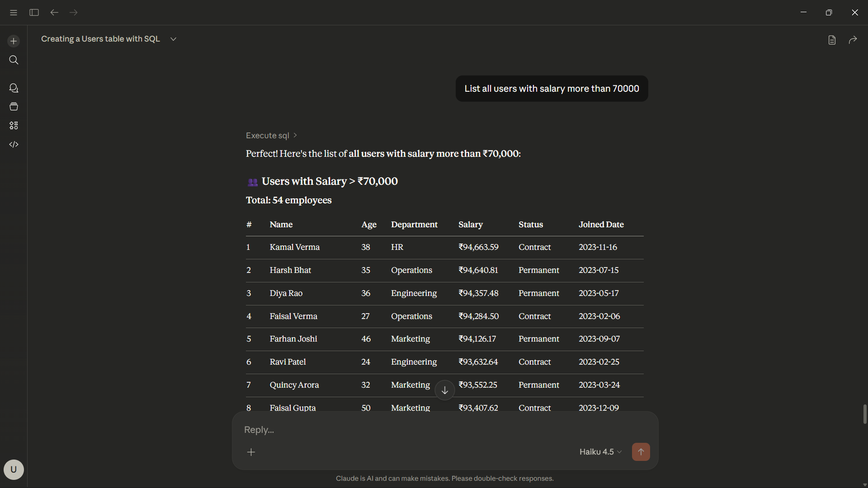The height and width of the screenshot is (488, 868).
Task: Click the scroll-down arrow over the table
Action: [444, 390]
